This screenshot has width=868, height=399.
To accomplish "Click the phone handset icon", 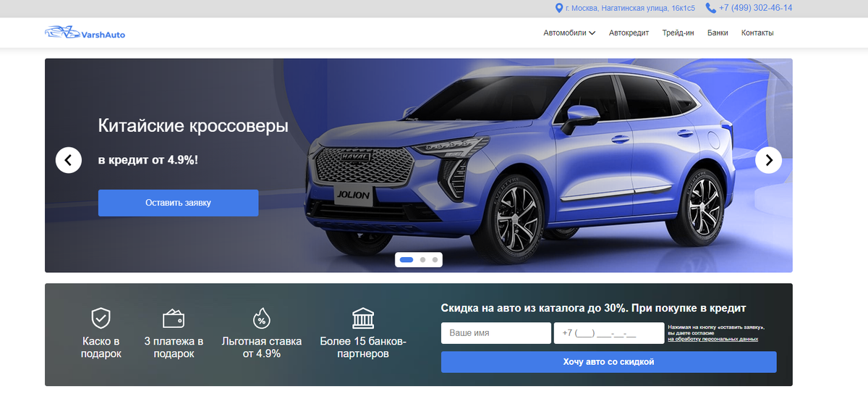I will click(711, 8).
